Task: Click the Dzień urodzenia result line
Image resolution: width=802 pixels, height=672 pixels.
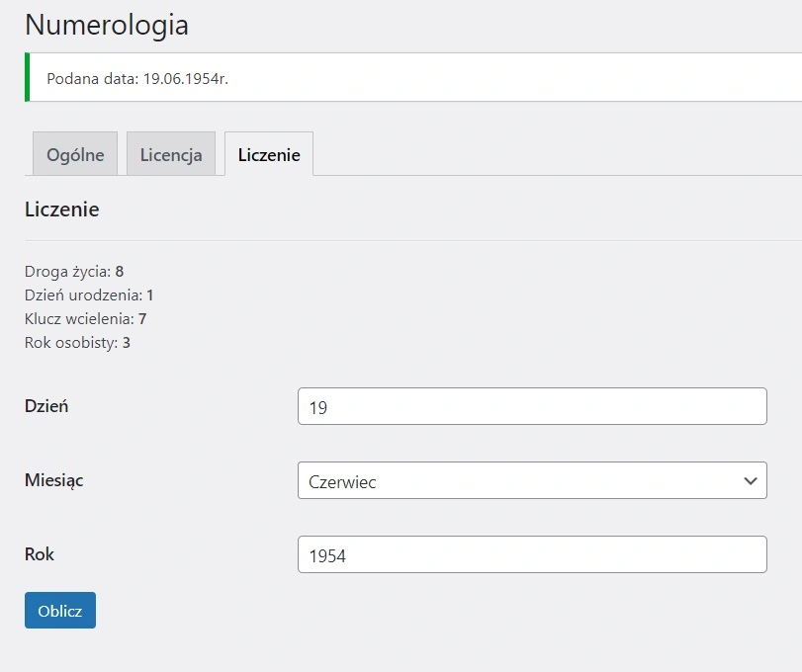Action: coord(89,295)
